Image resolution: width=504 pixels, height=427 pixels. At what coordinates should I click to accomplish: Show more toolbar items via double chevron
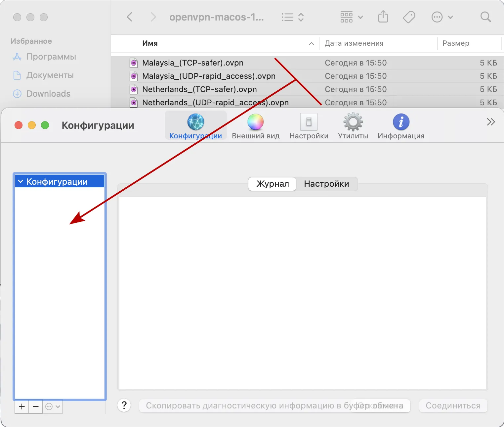click(491, 122)
